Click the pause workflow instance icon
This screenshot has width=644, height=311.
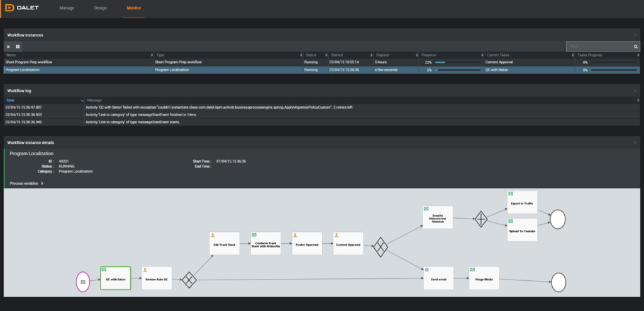tap(18, 46)
